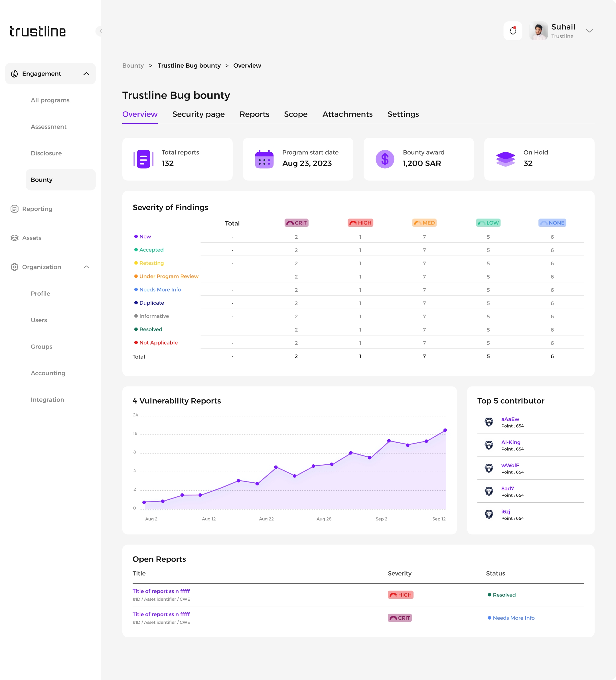Click the Bounty award dollar icon
Image resolution: width=616 pixels, height=680 pixels.
point(385,159)
